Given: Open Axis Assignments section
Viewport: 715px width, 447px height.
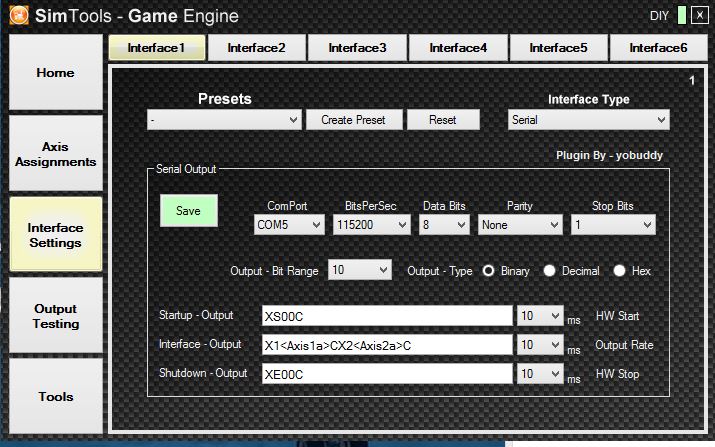Looking at the screenshot, I should [x=56, y=154].
